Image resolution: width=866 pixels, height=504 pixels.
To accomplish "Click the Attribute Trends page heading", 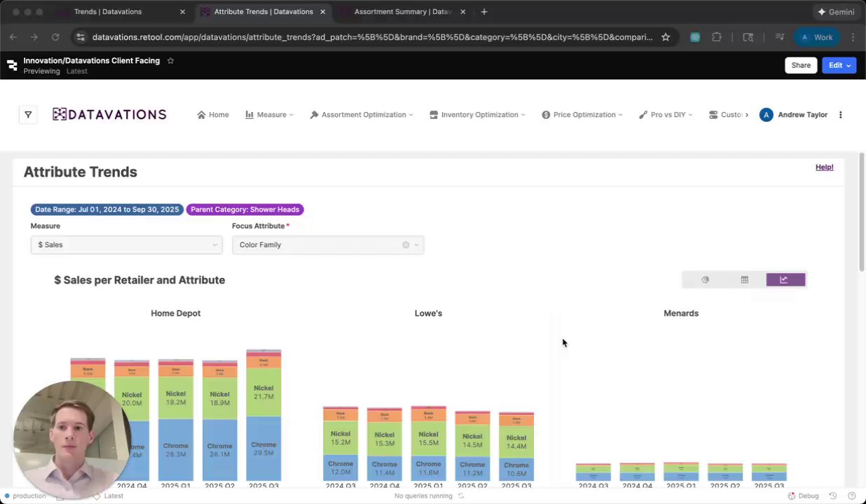I will [x=81, y=172].
